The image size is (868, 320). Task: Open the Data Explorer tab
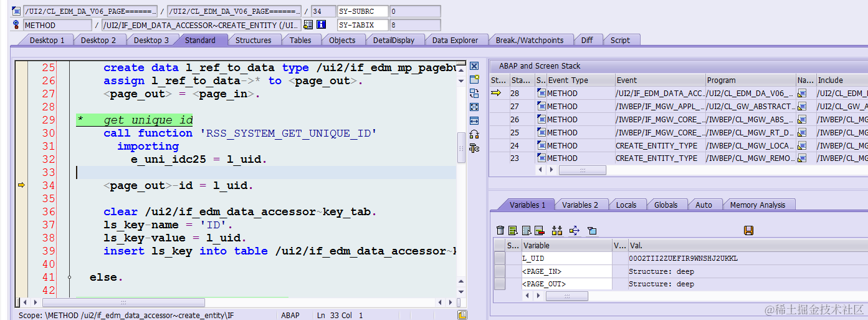(455, 40)
